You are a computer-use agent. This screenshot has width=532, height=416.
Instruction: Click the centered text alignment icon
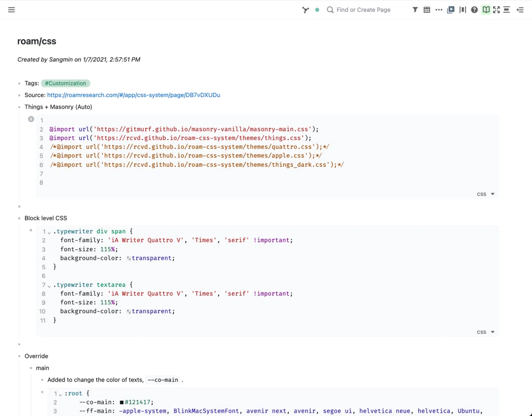click(506, 10)
